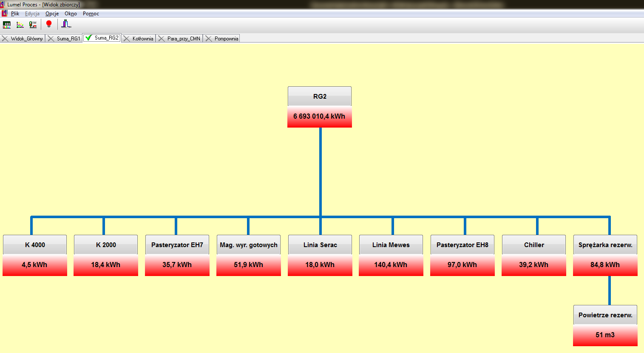The image size is (644, 353).
Task: Click the purple exit door toolbar icon
Action: click(x=66, y=24)
